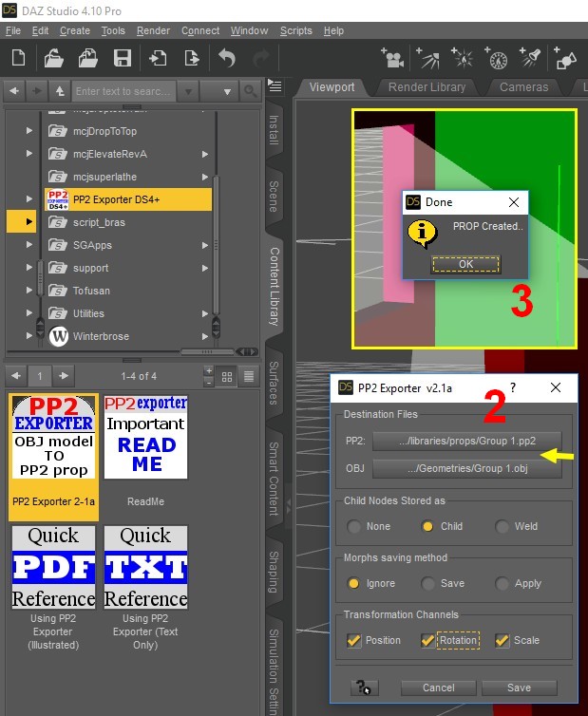Viewport: 588px width, 716px height.
Task: Save the scene with the floppy disk icon
Action: click(x=122, y=59)
